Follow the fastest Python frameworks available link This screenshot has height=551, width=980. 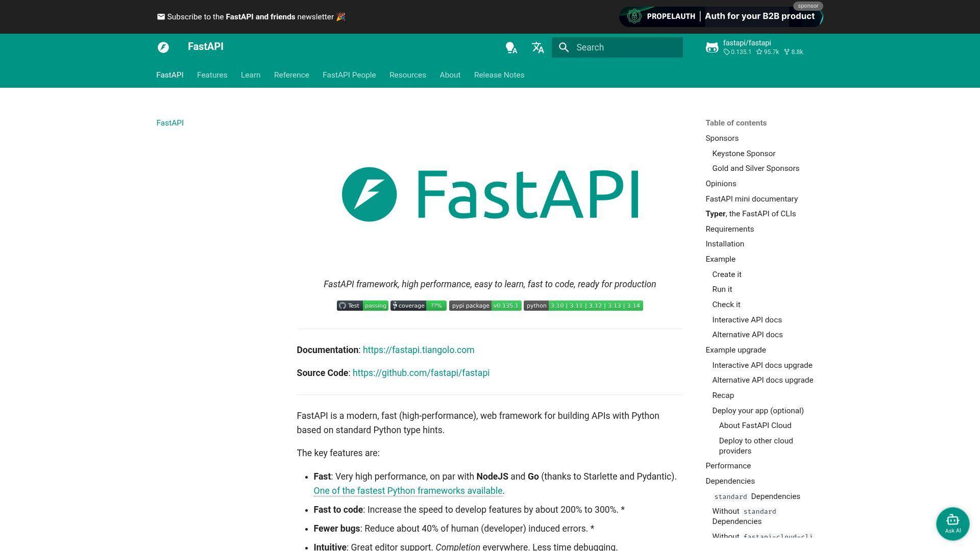[x=408, y=491]
